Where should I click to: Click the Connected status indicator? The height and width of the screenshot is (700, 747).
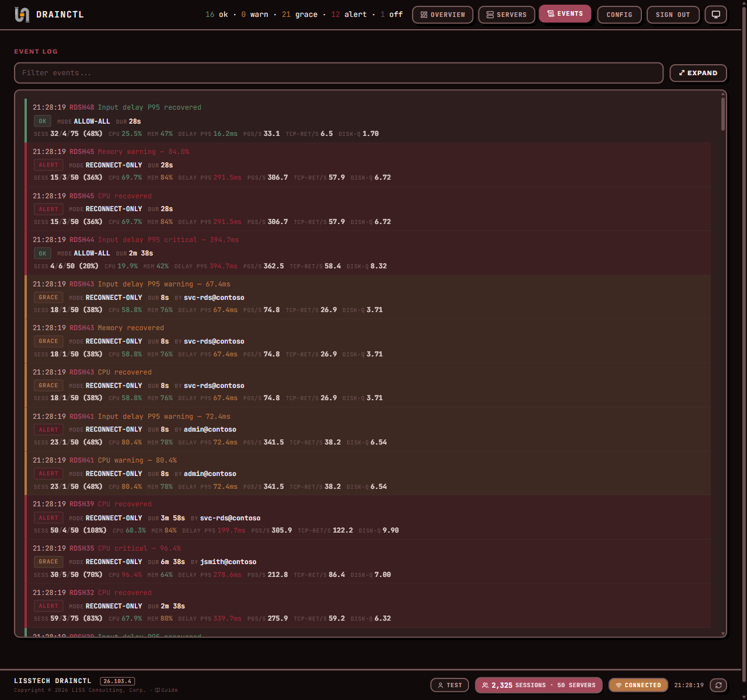point(638,685)
